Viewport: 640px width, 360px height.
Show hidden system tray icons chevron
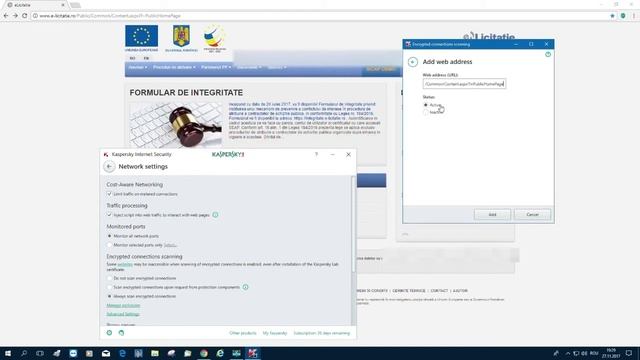click(x=568, y=353)
